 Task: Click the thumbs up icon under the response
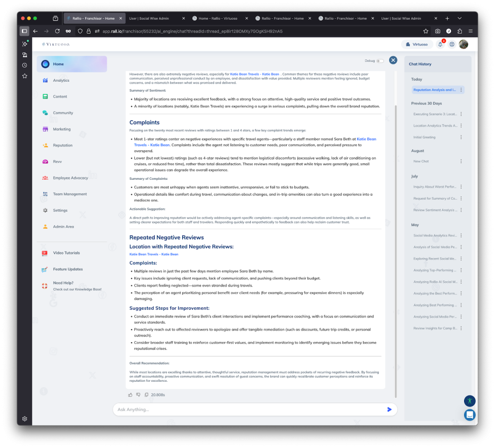tap(130, 395)
